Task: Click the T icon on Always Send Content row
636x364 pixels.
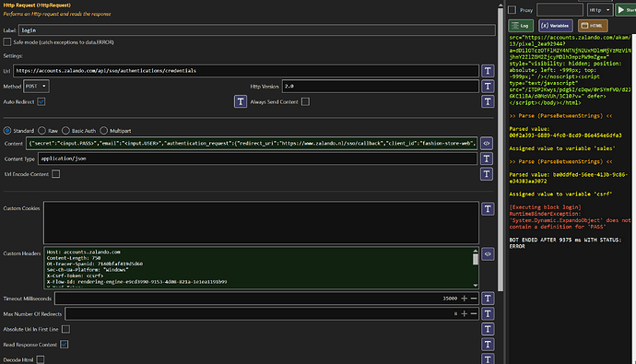Action: coord(488,101)
